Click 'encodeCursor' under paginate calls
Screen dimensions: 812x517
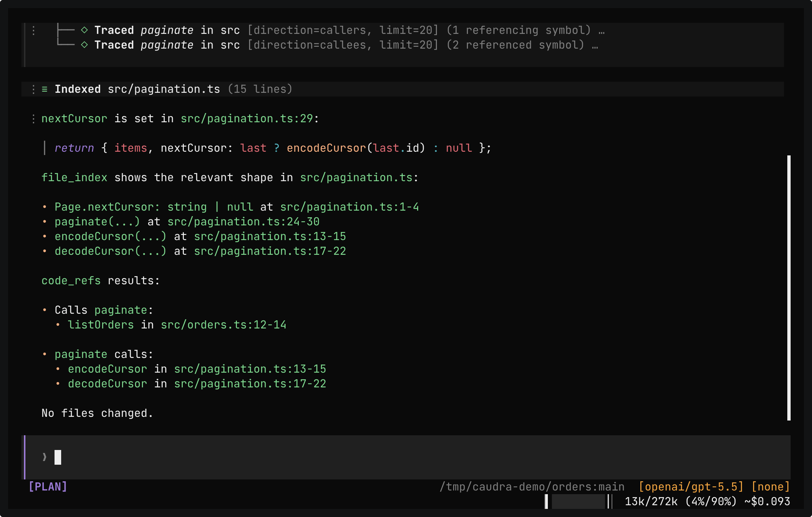click(x=108, y=369)
